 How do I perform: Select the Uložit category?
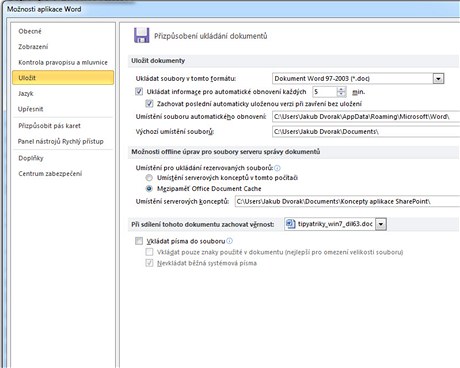coord(63,78)
